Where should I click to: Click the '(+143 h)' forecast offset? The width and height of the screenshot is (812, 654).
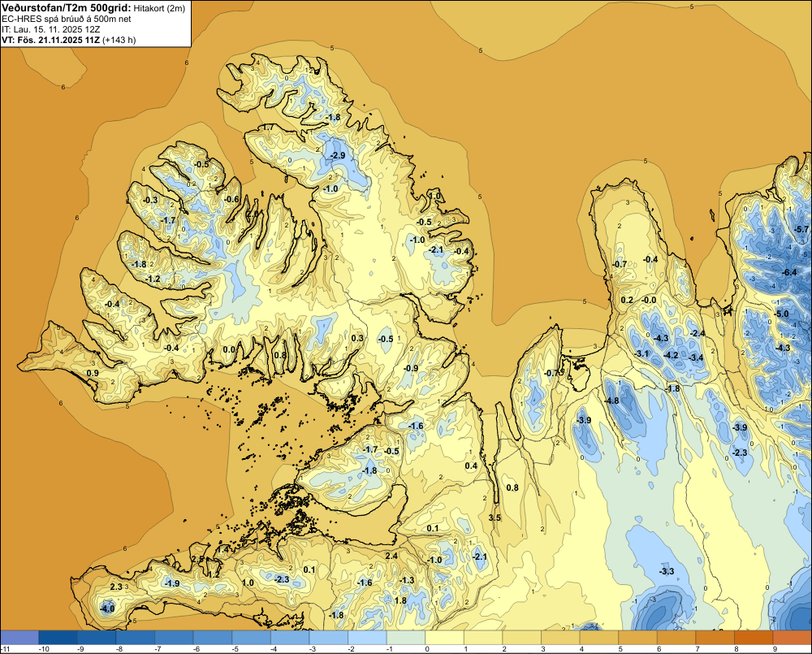pyautogui.click(x=119, y=40)
